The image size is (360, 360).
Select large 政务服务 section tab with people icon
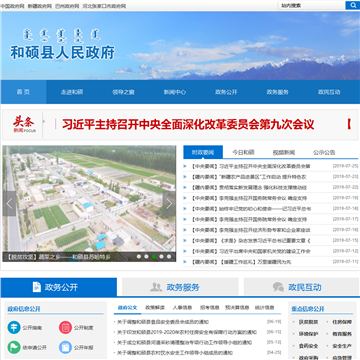point(180,287)
